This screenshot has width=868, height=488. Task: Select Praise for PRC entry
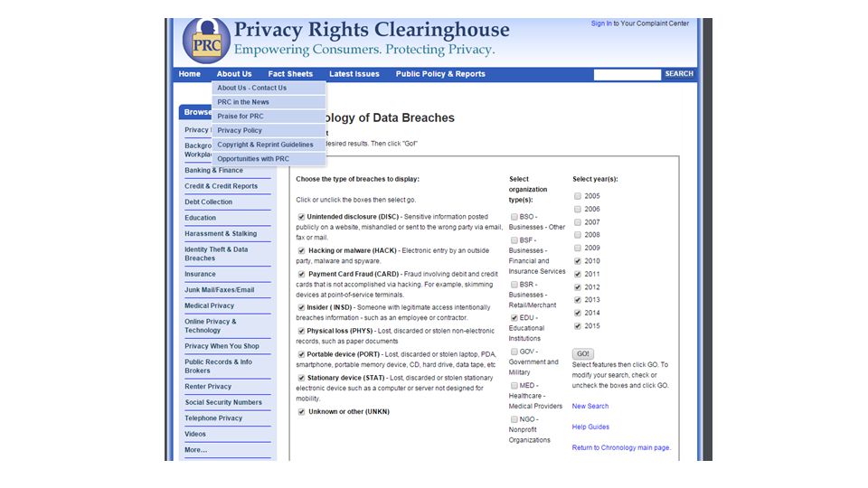(x=269, y=117)
